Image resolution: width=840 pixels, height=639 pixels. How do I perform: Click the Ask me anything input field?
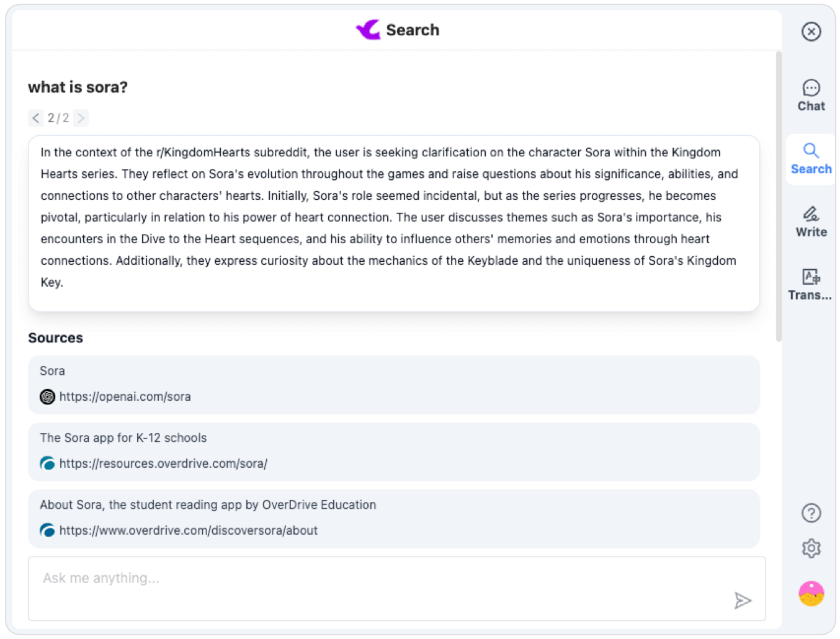point(396,588)
